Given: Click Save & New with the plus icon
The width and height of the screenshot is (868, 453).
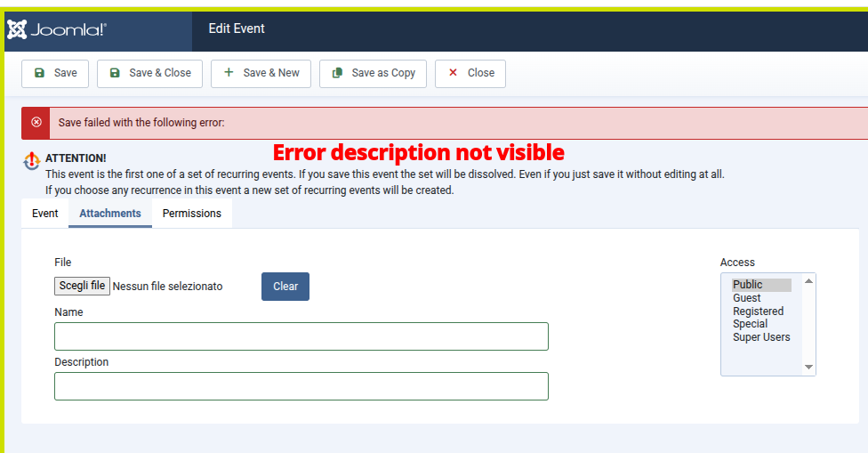Looking at the screenshot, I should point(261,73).
